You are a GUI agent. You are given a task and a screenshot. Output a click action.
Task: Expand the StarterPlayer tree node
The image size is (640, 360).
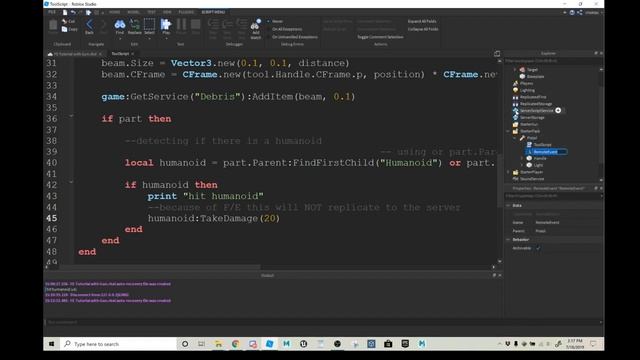click(x=508, y=172)
